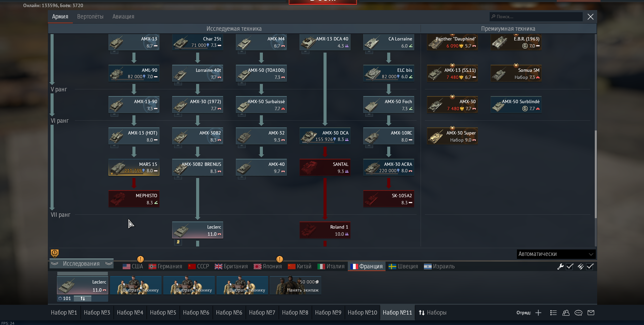This screenshot has width=644, height=325.
Task: Open the chat bubble icon
Action: (x=578, y=313)
